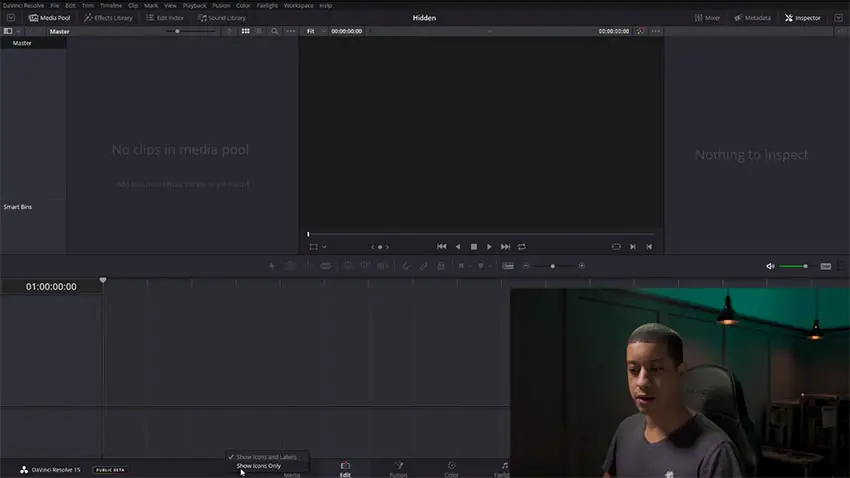Switch media pool to thumbnail view
The width and height of the screenshot is (850, 478).
246,31
